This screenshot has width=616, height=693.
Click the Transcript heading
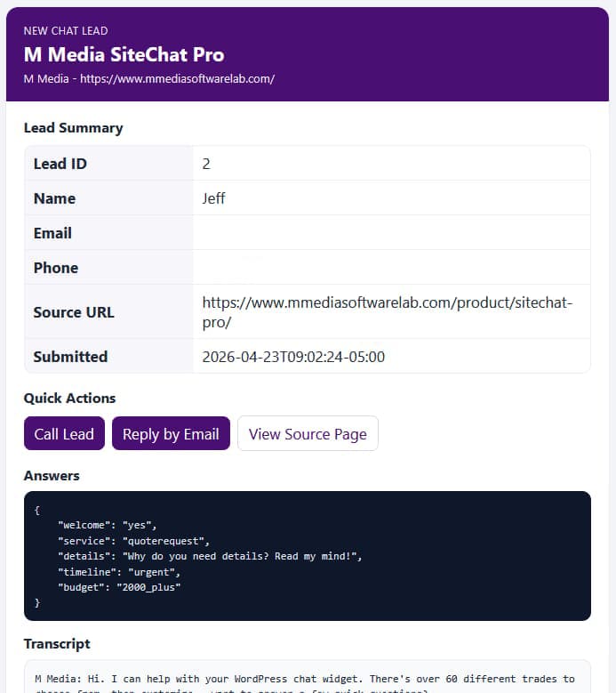[57, 644]
